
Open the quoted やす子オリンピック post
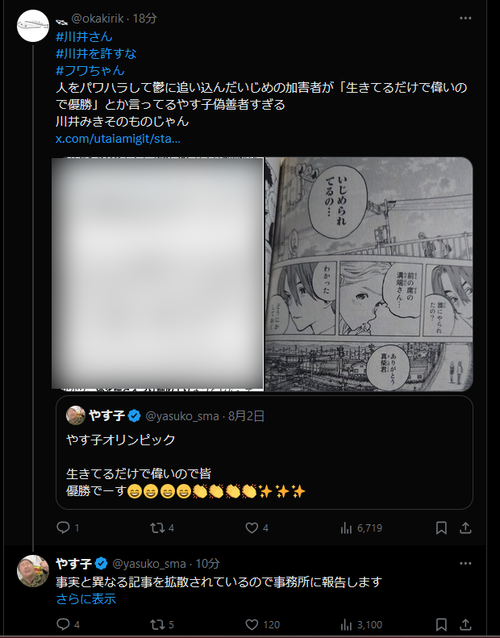pyautogui.click(x=264, y=452)
